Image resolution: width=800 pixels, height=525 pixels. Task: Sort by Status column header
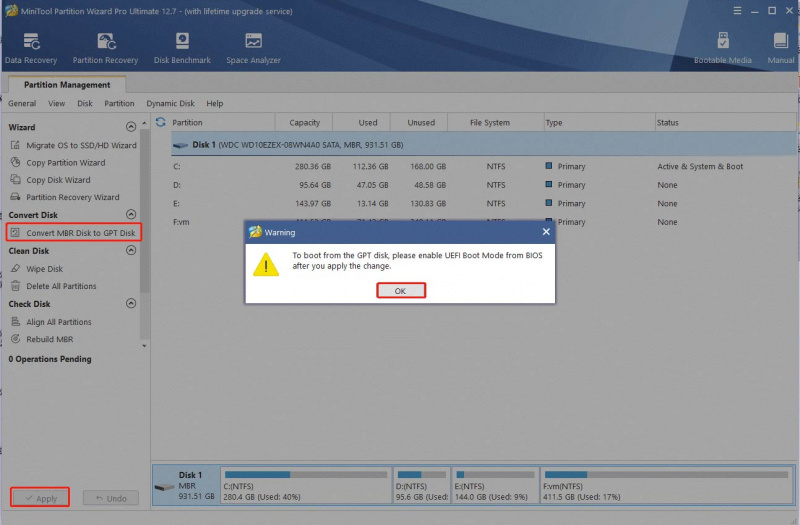(724, 122)
